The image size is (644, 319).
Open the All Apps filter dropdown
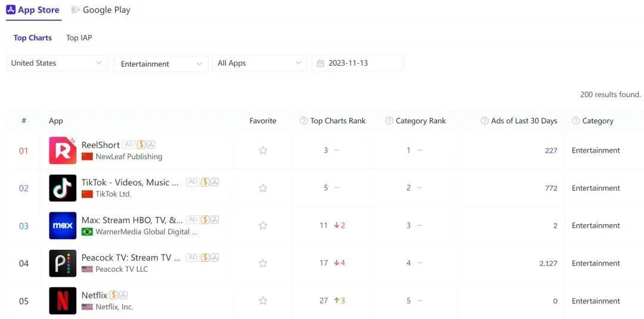click(259, 63)
